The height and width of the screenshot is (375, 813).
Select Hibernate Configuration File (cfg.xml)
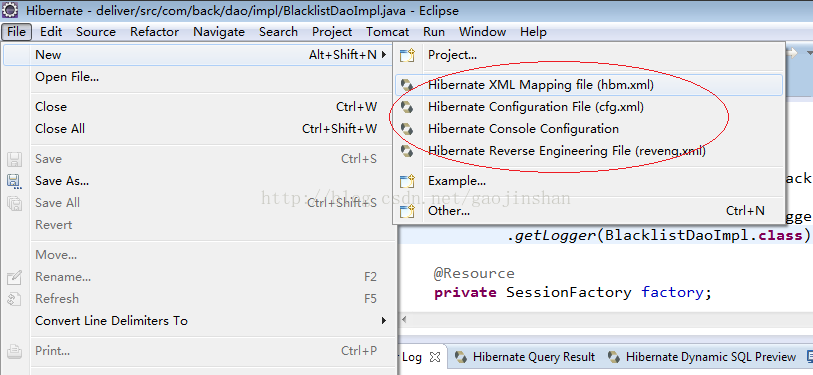click(588, 107)
